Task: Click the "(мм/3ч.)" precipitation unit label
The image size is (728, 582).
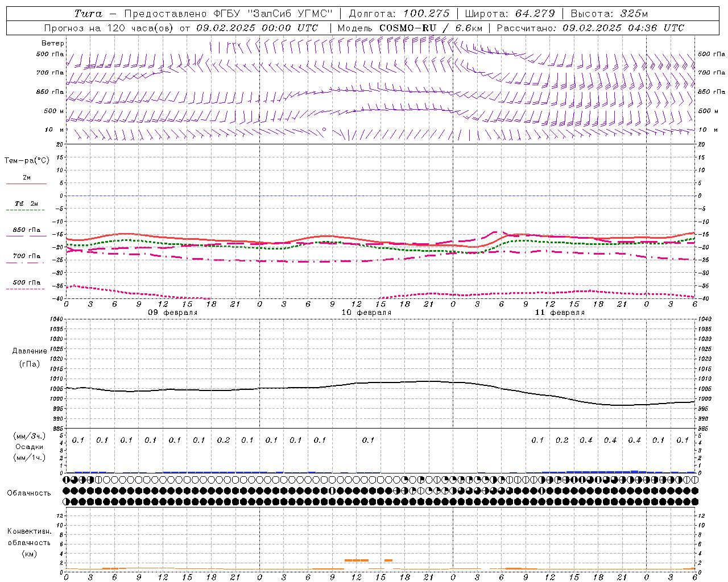Action: [29, 436]
